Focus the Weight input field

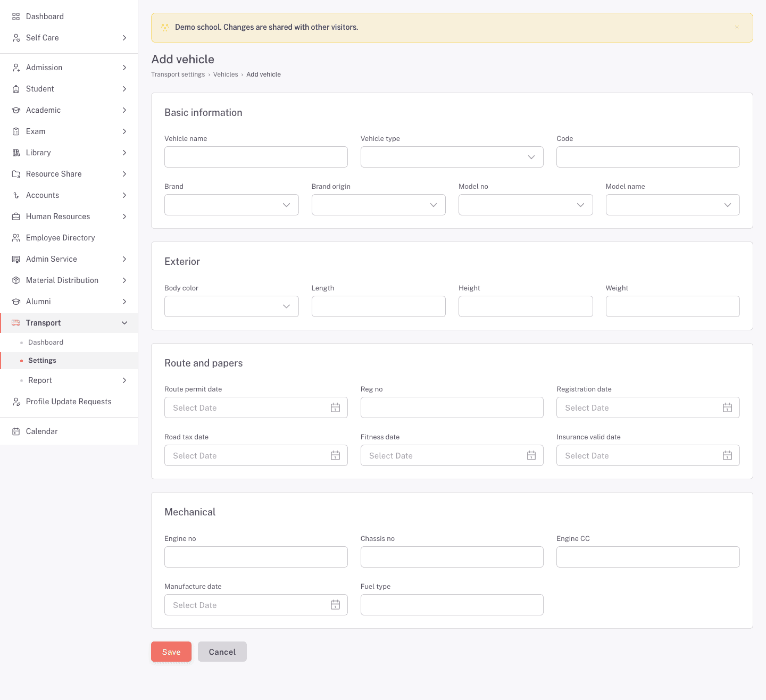click(x=673, y=306)
